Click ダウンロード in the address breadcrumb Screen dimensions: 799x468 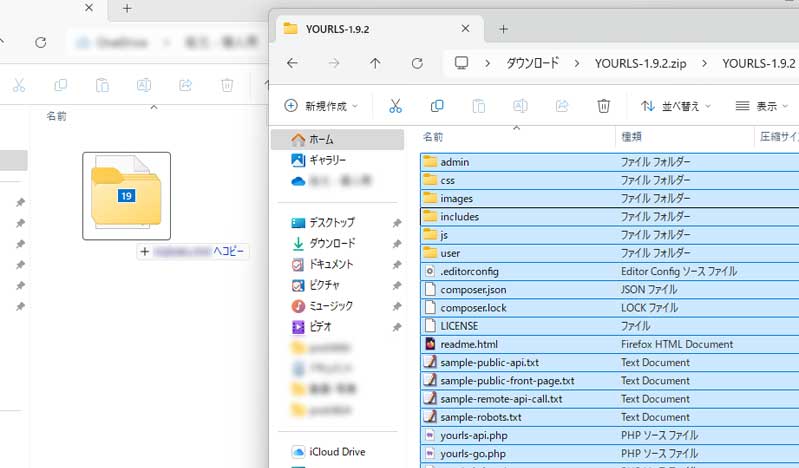click(x=531, y=63)
